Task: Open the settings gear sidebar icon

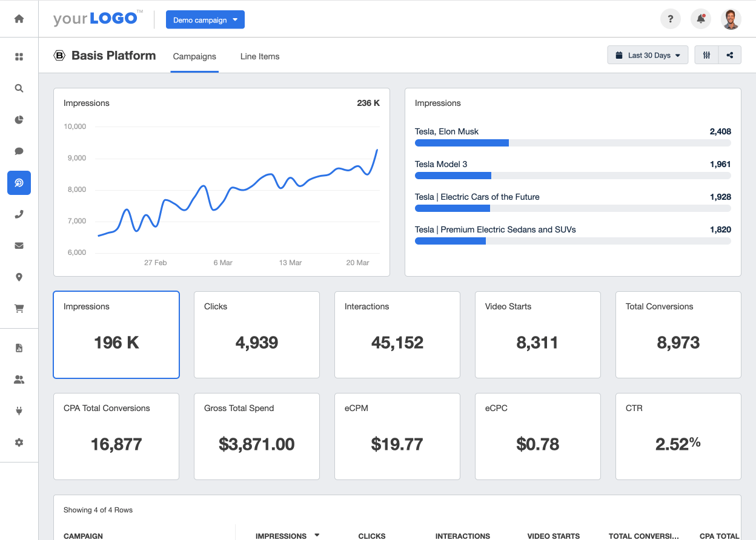Action: [19, 443]
